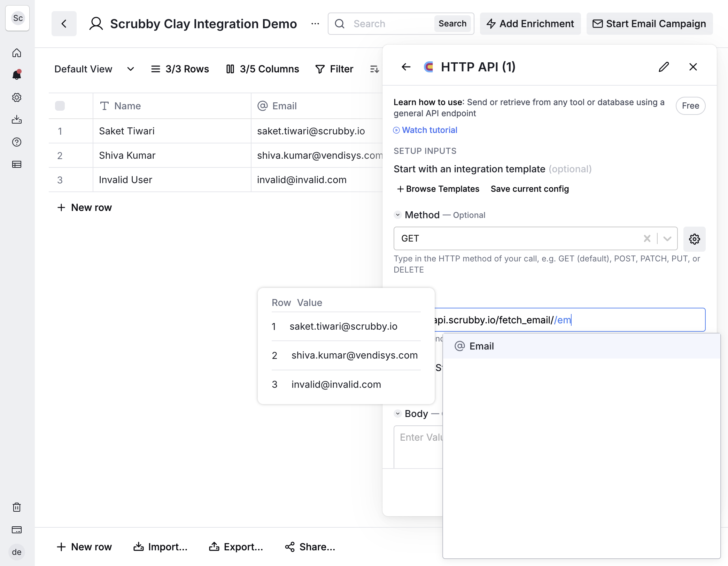Close the HTTP API panel
The height and width of the screenshot is (566, 728).
pos(693,67)
